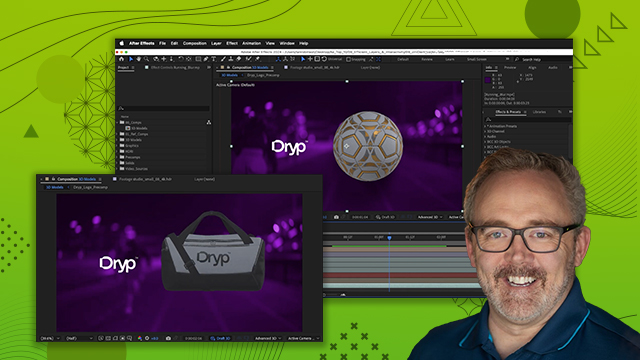Expand the 01_Ref_Comps folder
Screen dimensions: 640x360
(117, 134)
